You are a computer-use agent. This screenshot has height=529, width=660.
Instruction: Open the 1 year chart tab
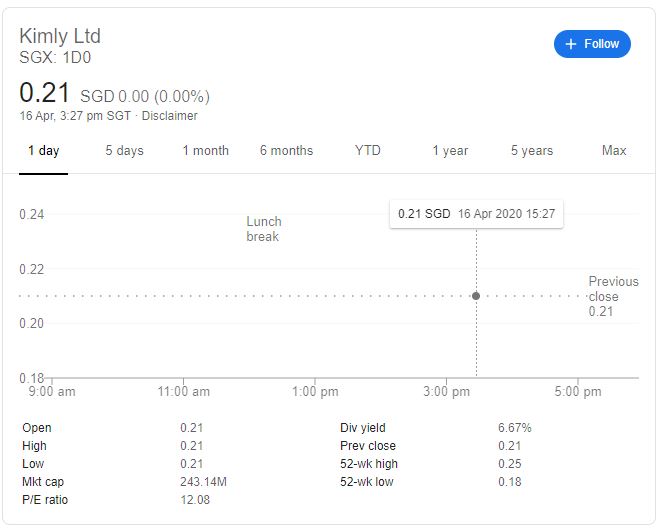tap(450, 151)
